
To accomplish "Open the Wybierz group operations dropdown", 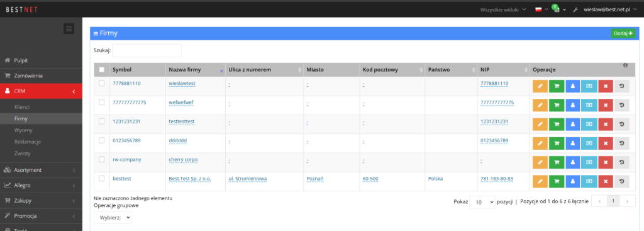I will click(113, 217).
